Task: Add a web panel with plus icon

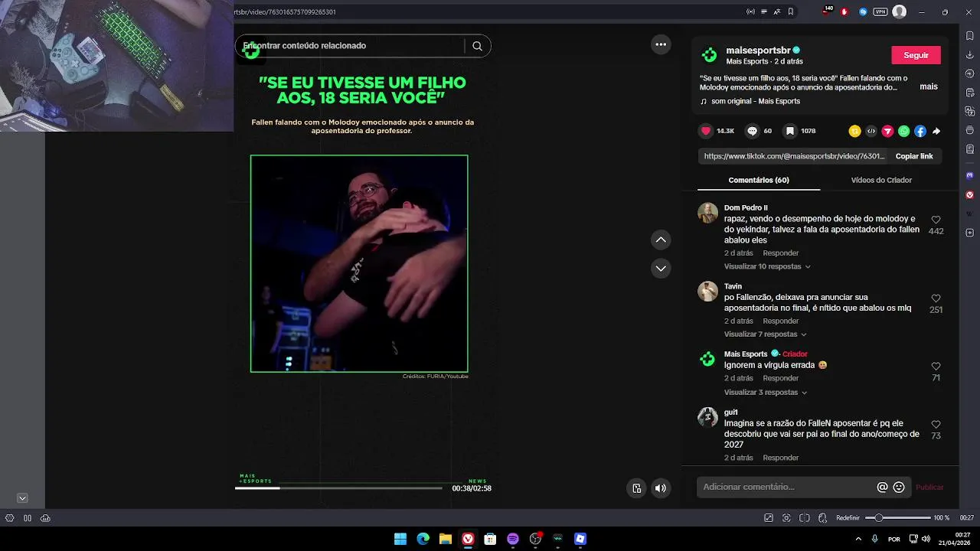Action: tap(970, 233)
